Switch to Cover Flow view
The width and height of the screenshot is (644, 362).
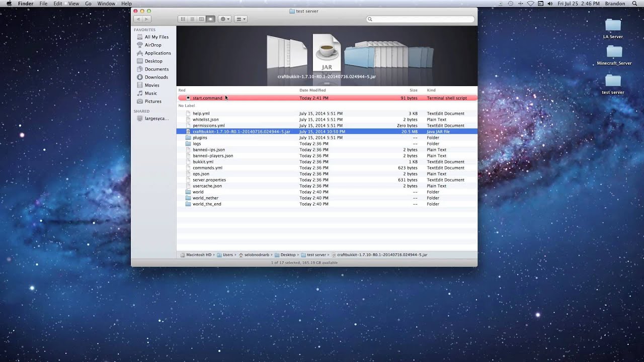coord(211,19)
